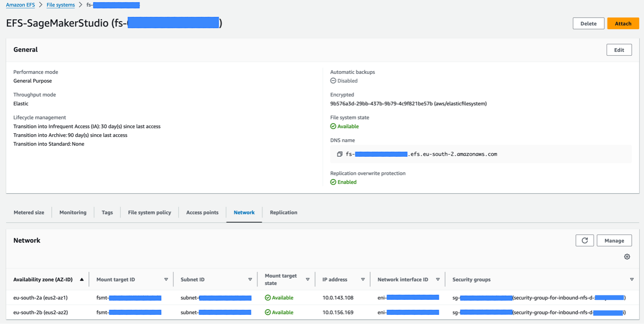
Task: Sort by Subnet ID column arrow
Action: [x=250, y=280]
